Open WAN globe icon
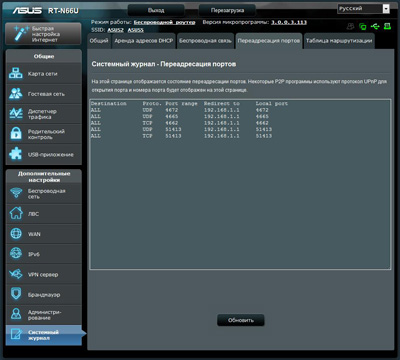 pyautogui.click(x=16, y=234)
